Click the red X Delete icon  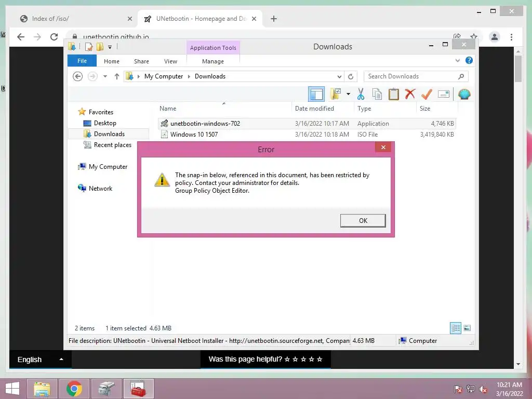pos(410,94)
